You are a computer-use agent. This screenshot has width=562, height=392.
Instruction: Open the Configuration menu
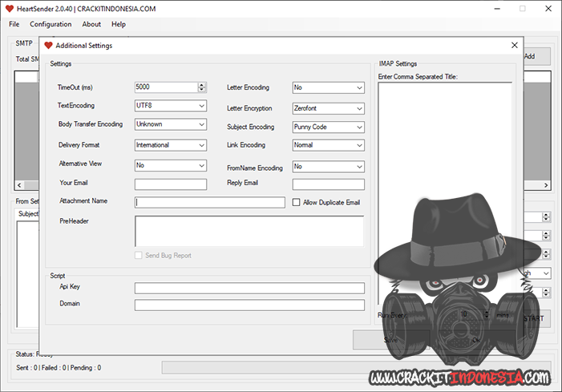51,24
